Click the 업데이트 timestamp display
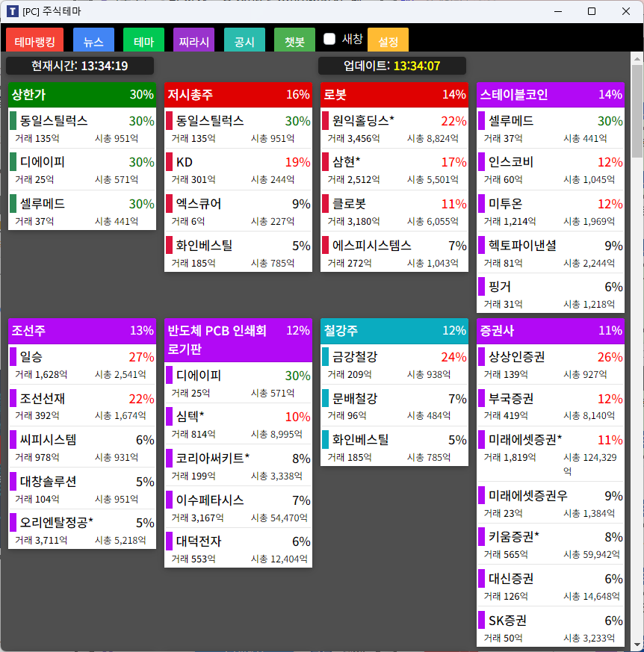Viewport: 644px width, 652px height. click(x=392, y=66)
